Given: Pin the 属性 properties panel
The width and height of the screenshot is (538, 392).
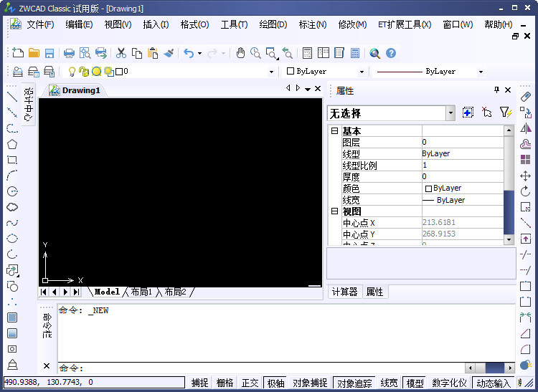Looking at the screenshot, I should coord(496,90).
